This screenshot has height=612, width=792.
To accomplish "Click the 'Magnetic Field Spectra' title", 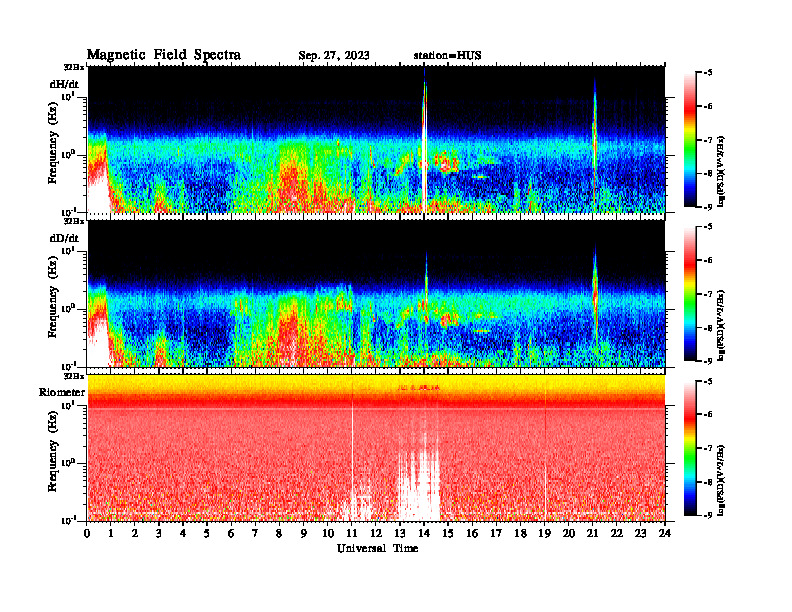I will tap(164, 55).
